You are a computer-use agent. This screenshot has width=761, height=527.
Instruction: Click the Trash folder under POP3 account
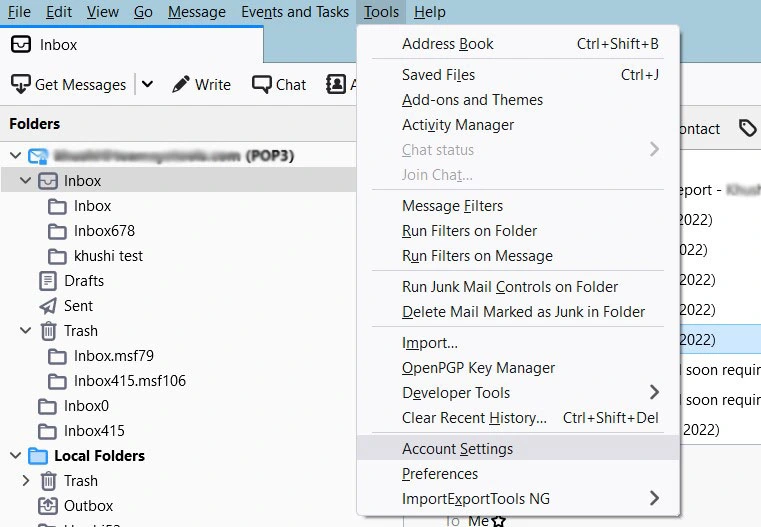click(80, 331)
